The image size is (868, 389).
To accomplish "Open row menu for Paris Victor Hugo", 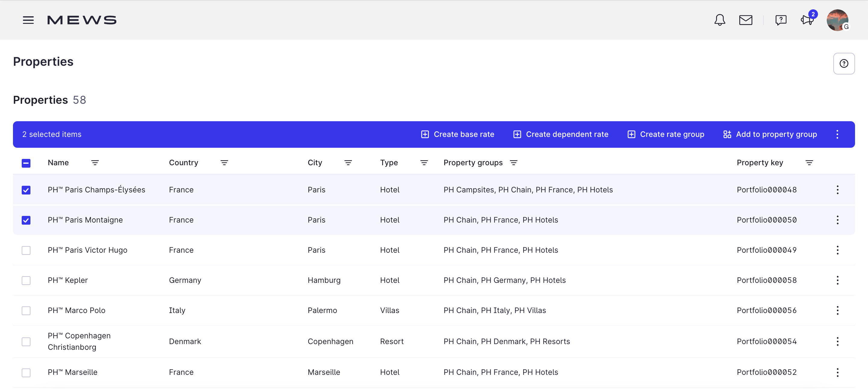I will click(837, 250).
